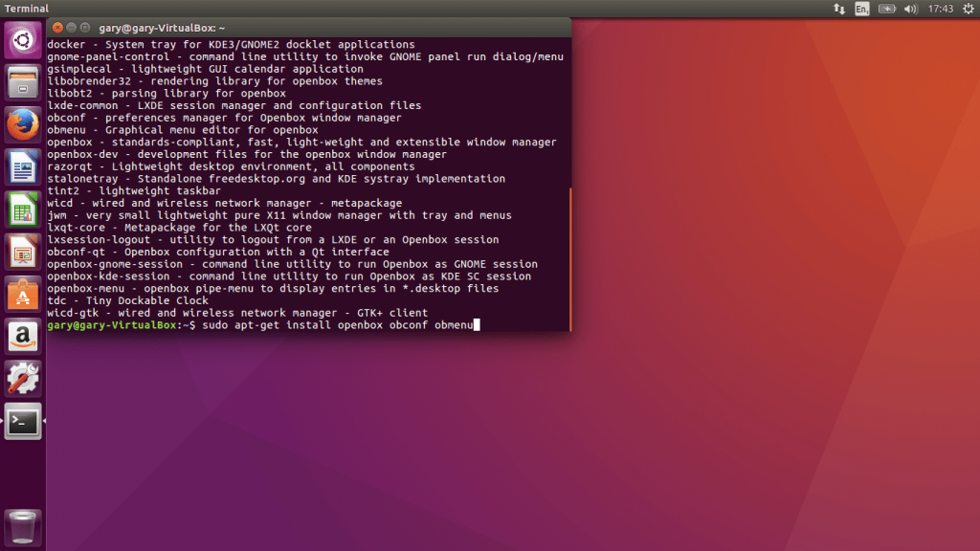Click the 'wicd-gtk' GTK+ client line
980x551 pixels.
[x=237, y=313]
